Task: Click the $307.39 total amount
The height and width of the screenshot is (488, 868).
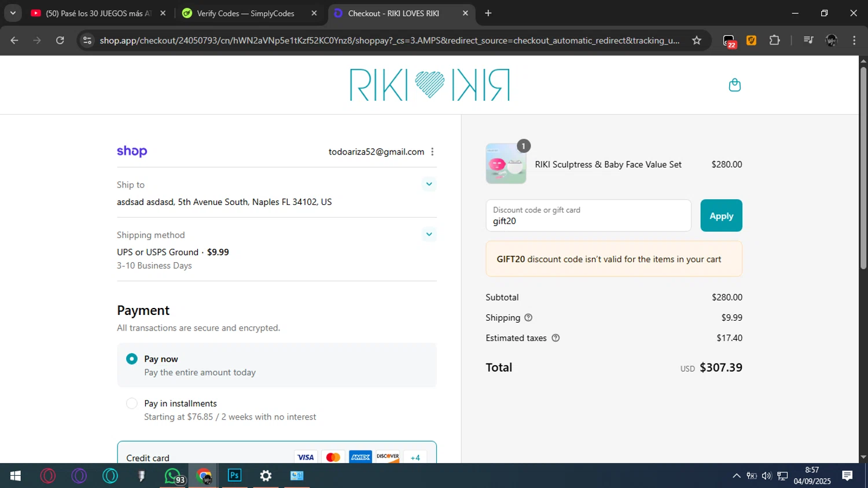Action: (x=720, y=368)
